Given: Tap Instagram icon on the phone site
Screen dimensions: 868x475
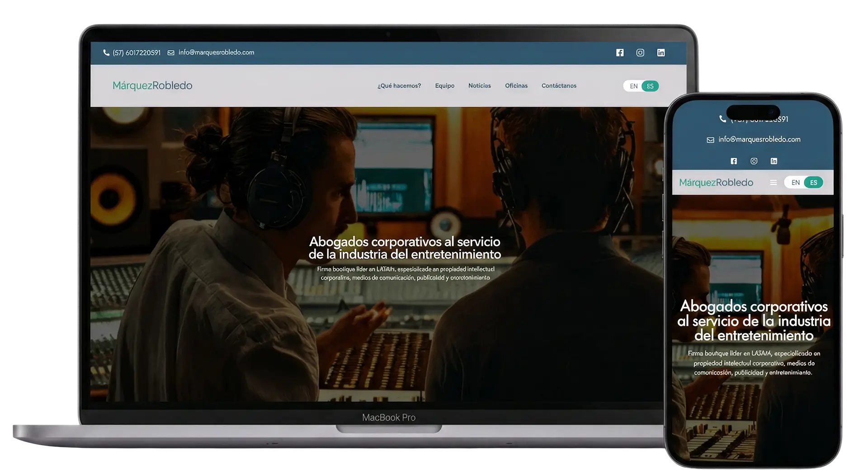Looking at the screenshot, I should click(754, 161).
